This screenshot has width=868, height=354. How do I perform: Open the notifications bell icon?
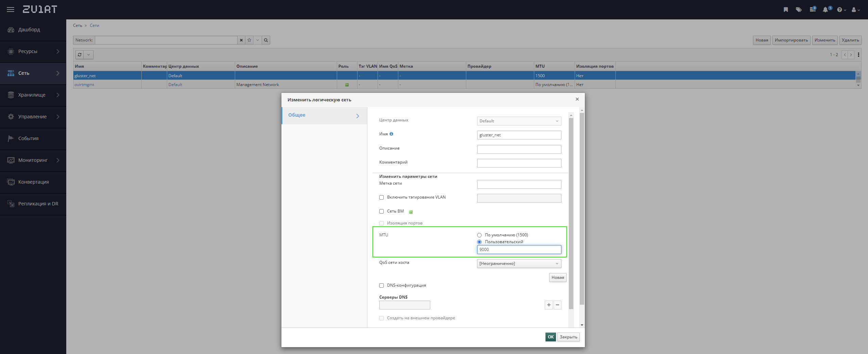click(x=826, y=10)
